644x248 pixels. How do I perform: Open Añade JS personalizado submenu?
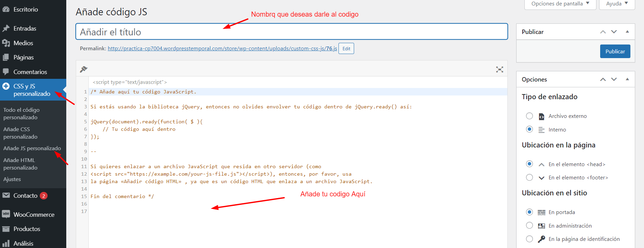click(32, 148)
